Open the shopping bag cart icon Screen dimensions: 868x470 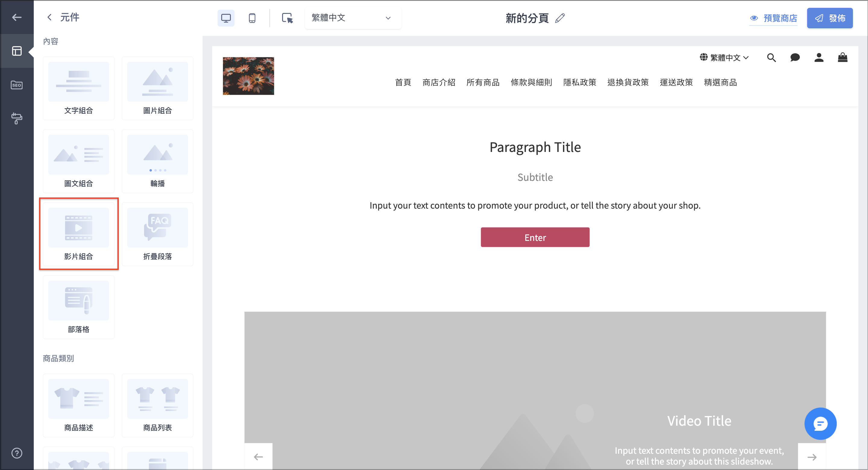pyautogui.click(x=843, y=58)
